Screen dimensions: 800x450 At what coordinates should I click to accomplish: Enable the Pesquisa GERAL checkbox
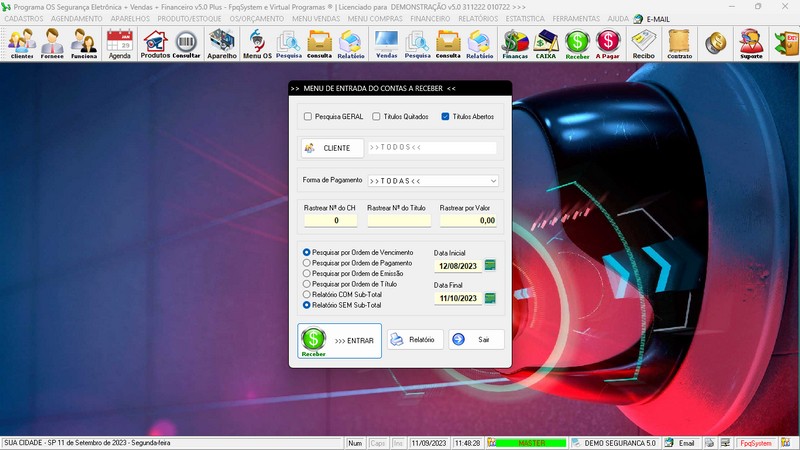[x=308, y=117]
